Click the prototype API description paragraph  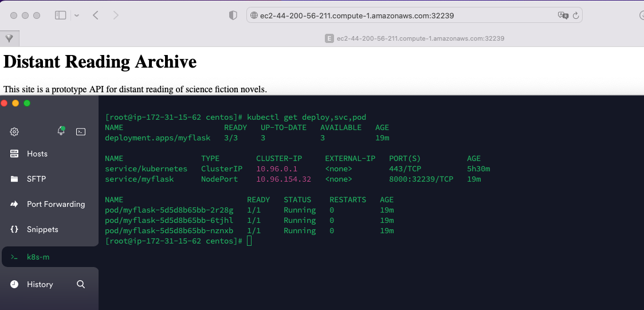[x=135, y=89]
